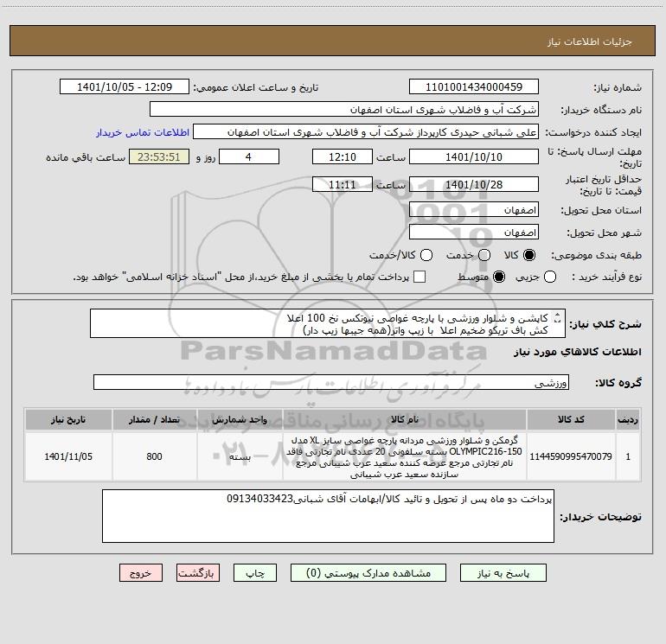Click the واحد شمارش column header
666x644 pixels.
[x=240, y=419]
